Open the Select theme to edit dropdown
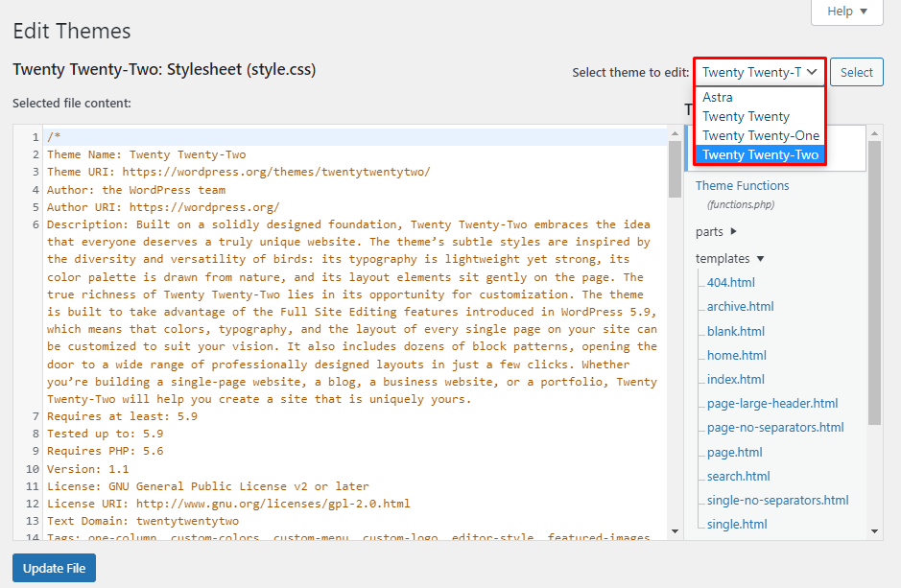This screenshot has width=901, height=588. (758, 71)
